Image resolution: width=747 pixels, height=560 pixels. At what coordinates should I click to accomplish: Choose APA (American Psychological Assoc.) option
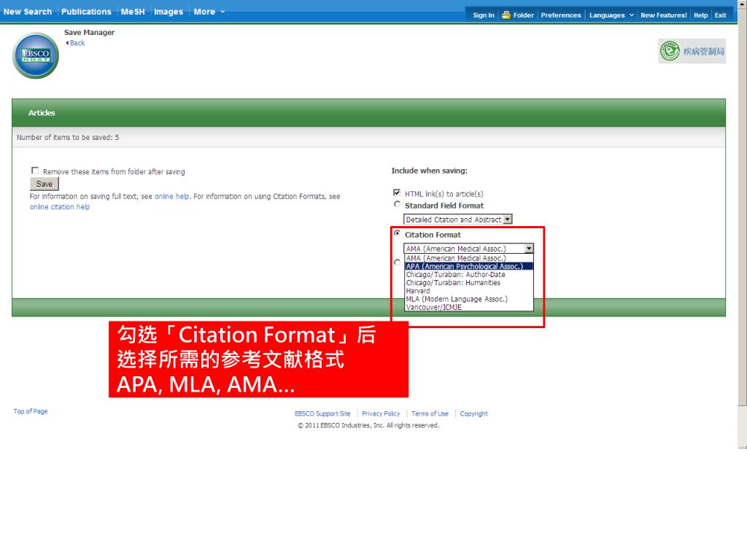click(469, 266)
